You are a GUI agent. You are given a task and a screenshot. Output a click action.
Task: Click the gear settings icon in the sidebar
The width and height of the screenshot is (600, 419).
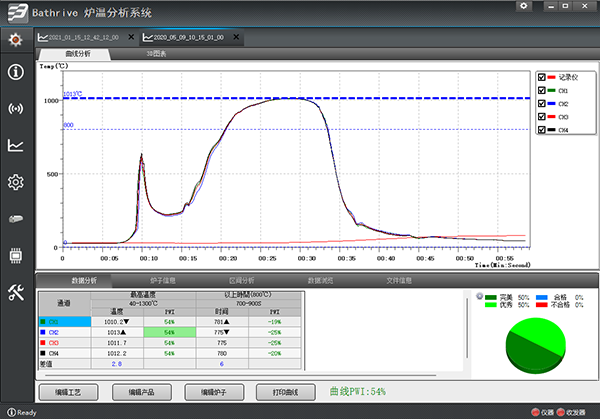click(15, 182)
